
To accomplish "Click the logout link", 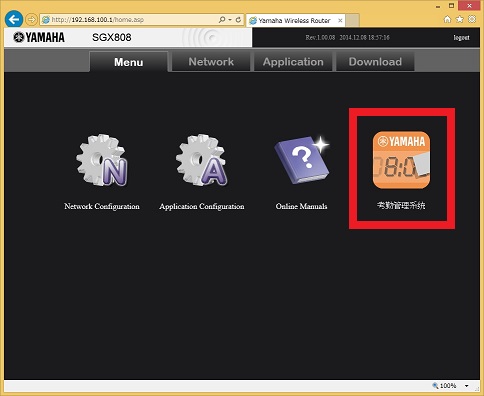I will tap(461, 38).
